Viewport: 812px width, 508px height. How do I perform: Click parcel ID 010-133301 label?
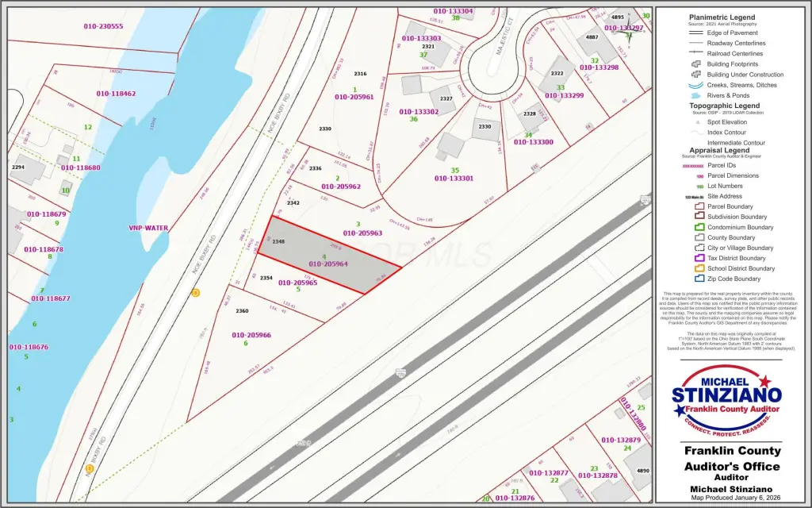(454, 179)
